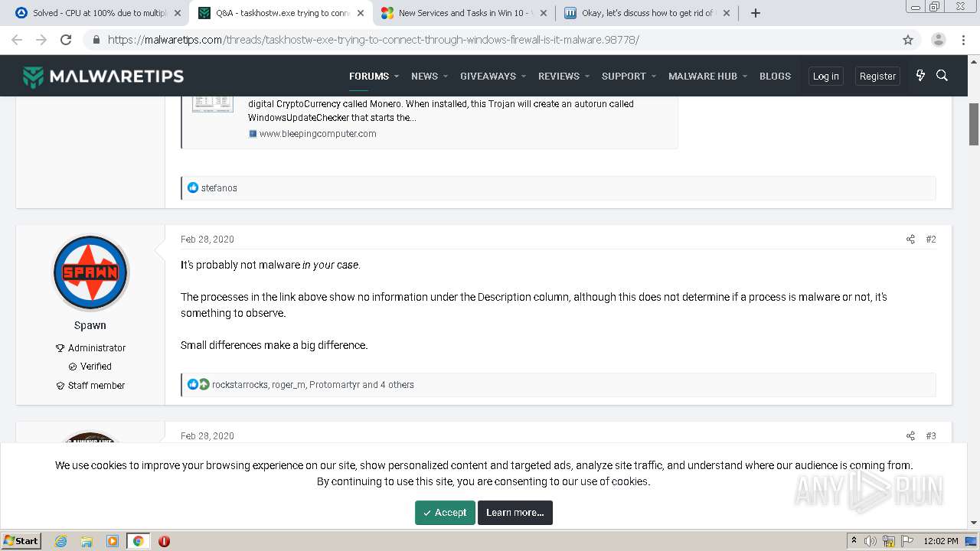
Task: Open the Windows Start menu
Action: pos(21,541)
